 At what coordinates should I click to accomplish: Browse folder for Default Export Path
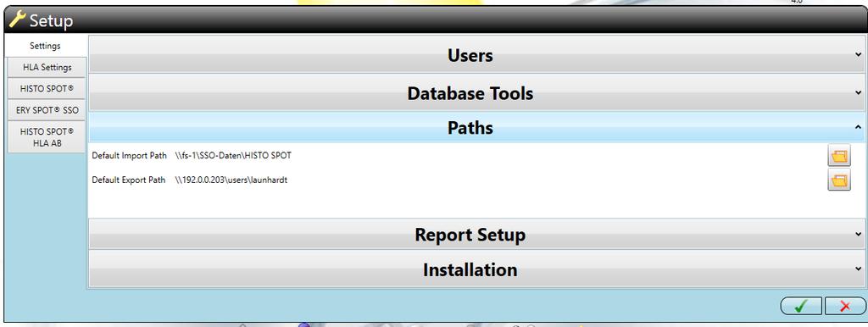(x=838, y=180)
